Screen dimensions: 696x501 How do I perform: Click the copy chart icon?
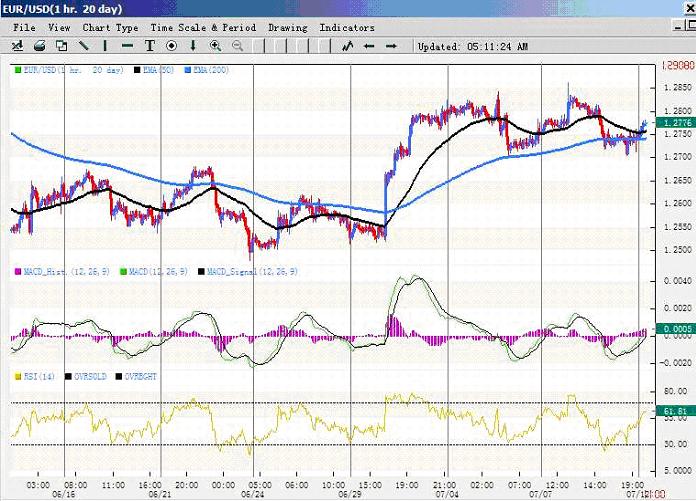61,46
